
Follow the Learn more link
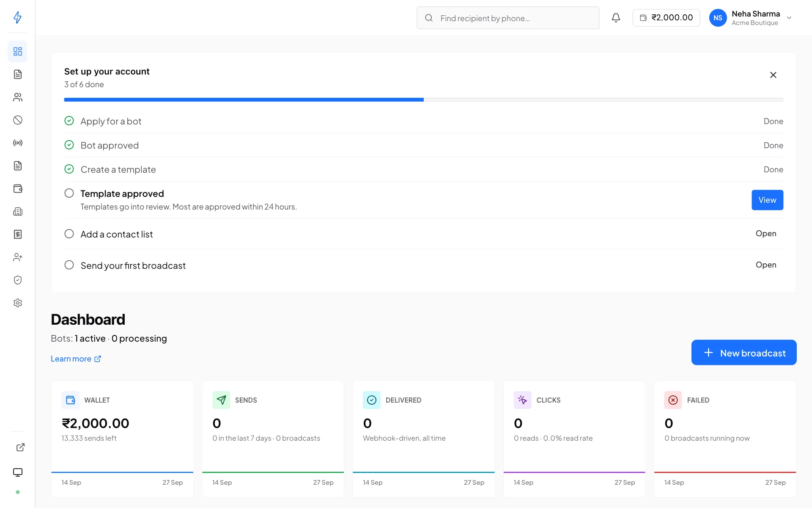tap(76, 359)
